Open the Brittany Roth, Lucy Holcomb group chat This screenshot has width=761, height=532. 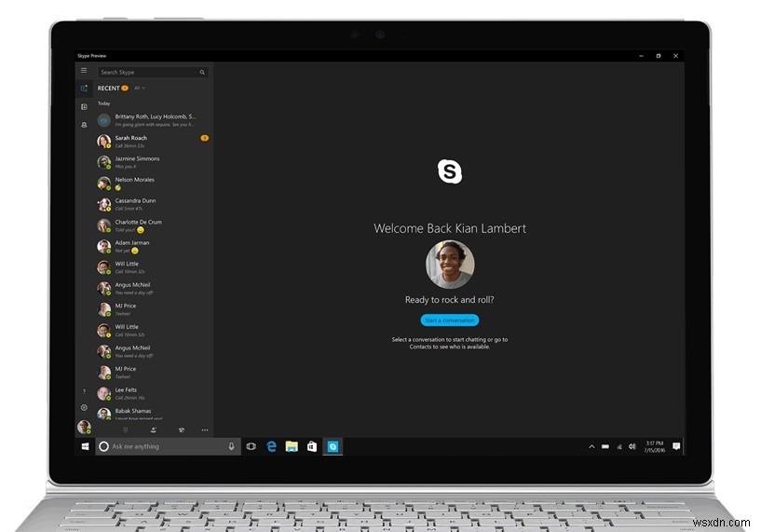tap(154, 120)
